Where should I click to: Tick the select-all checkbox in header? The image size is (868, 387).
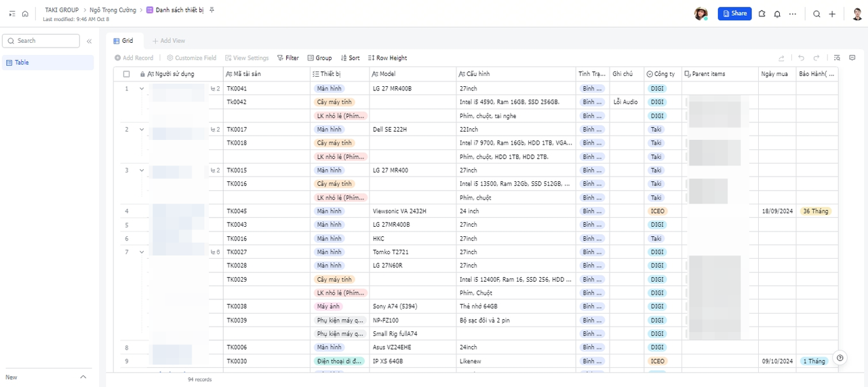tap(126, 74)
